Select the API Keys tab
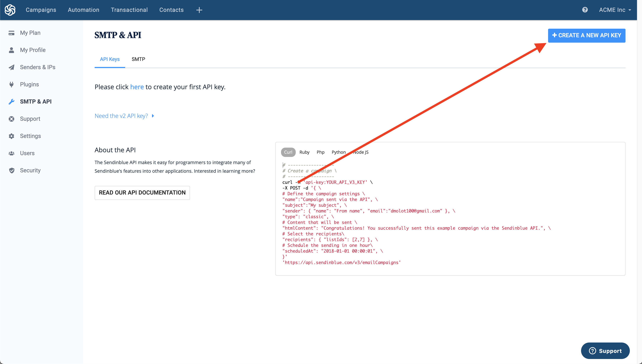The height and width of the screenshot is (364, 642). tap(110, 59)
